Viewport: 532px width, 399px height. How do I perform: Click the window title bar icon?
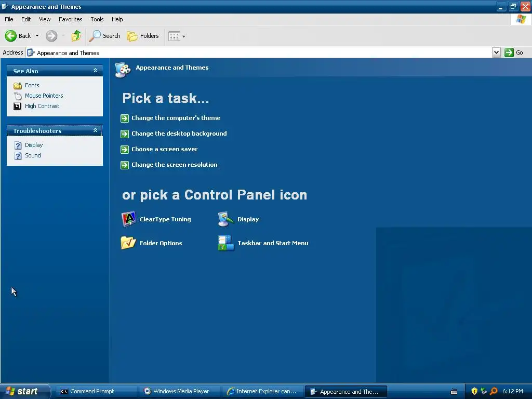5,6
